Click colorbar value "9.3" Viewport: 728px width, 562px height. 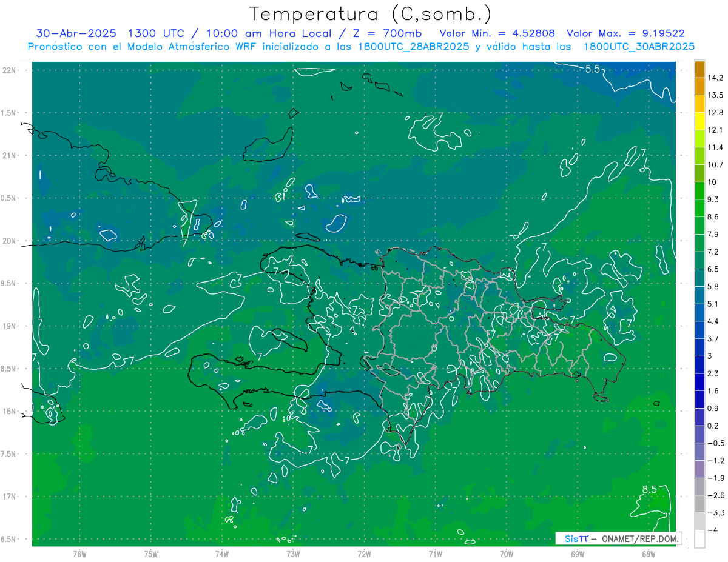click(713, 199)
